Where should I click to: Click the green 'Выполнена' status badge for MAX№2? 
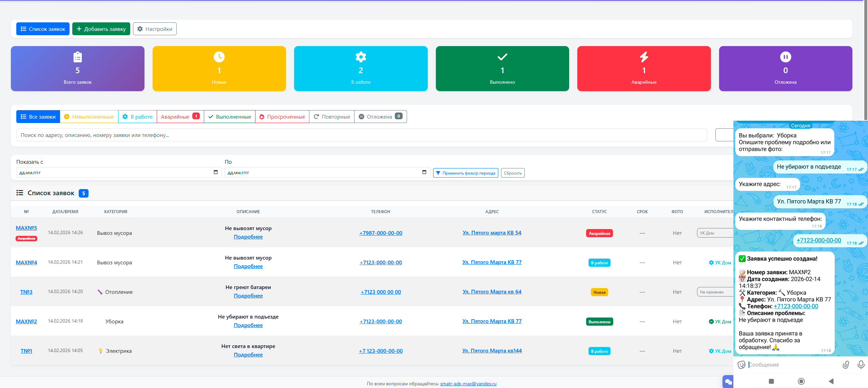pyautogui.click(x=599, y=321)
